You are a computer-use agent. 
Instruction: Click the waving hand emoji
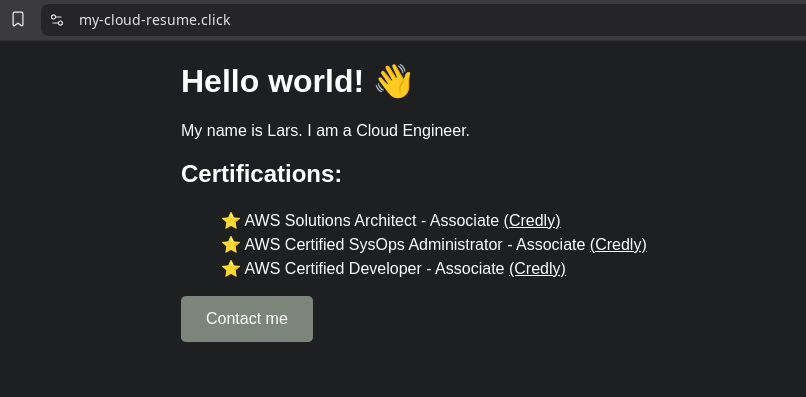tap(394, 81)
